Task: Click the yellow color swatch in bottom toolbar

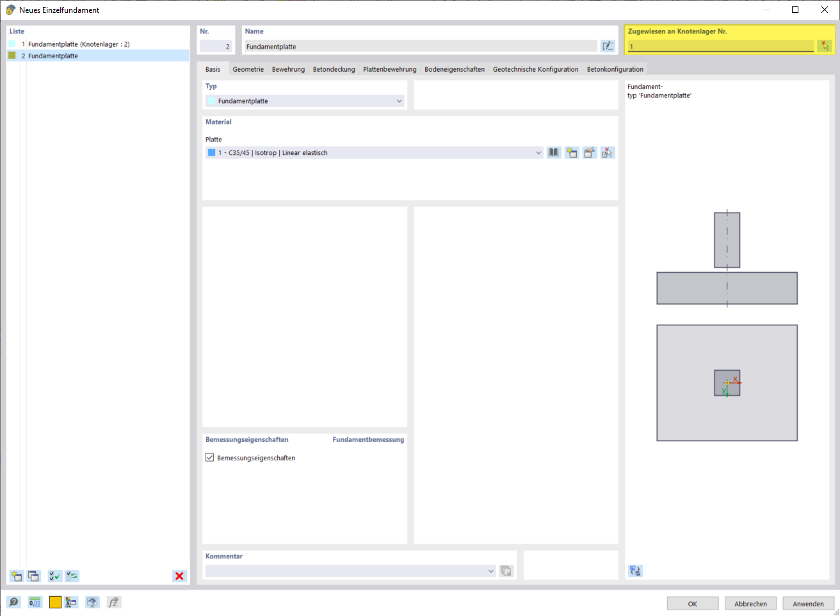Action: point(55,603)
